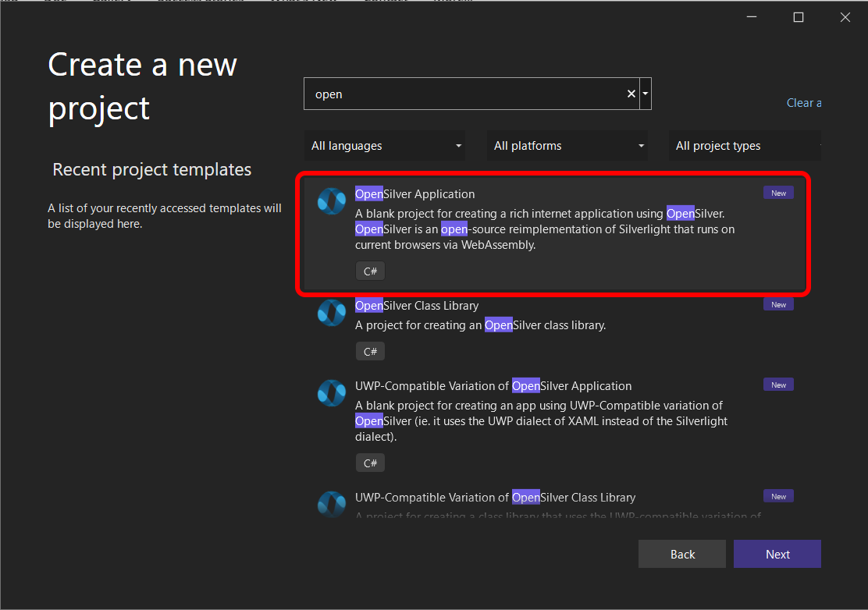The height and width of the screenshot is (610, 868).
Task: Open the All platforms filter dropdown
Action: coord(567,146)
